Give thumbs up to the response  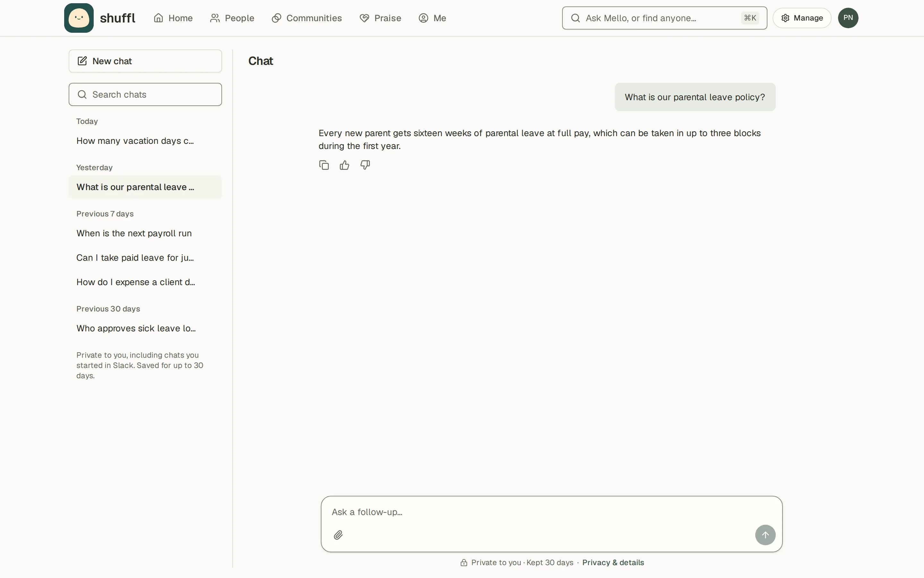344,165
